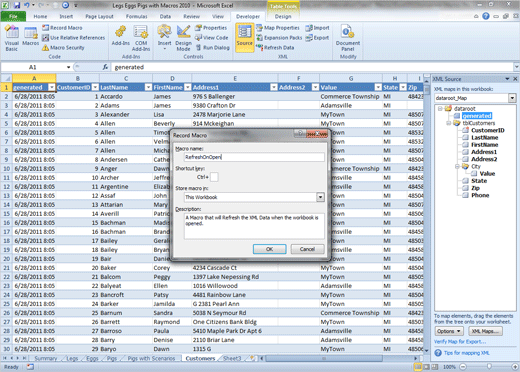Open filter dropdown for Address1 column
The width and height of the screenshot is (520, 372).
pyautogui.click(x=274, y=87)
